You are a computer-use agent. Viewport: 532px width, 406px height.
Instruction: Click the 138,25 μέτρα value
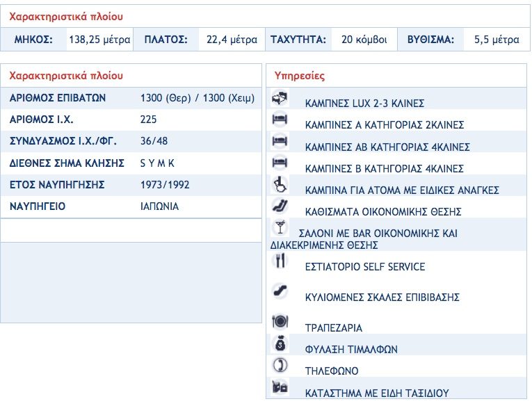(99, 40)
